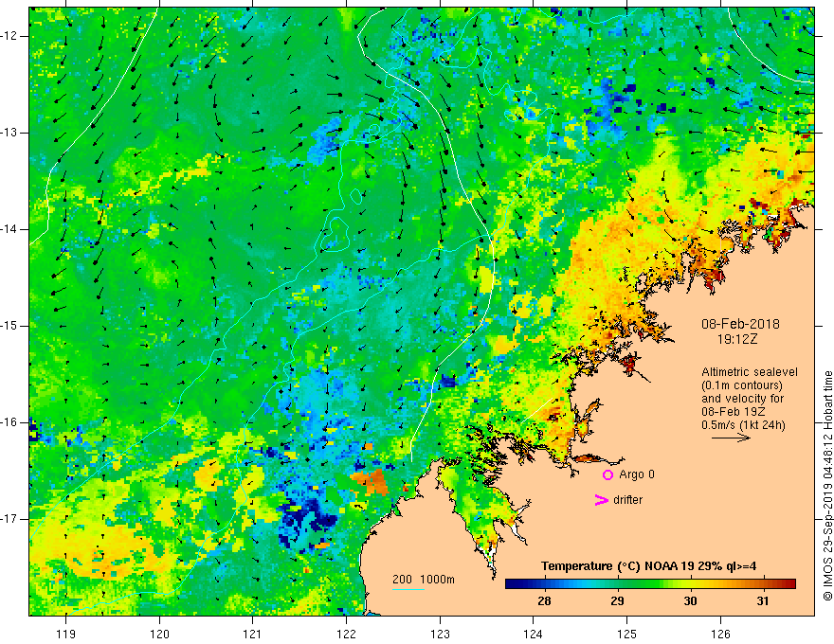Screen dimensions: 834x644
Task: Click the longitude label 125
Action: [627, 634]
